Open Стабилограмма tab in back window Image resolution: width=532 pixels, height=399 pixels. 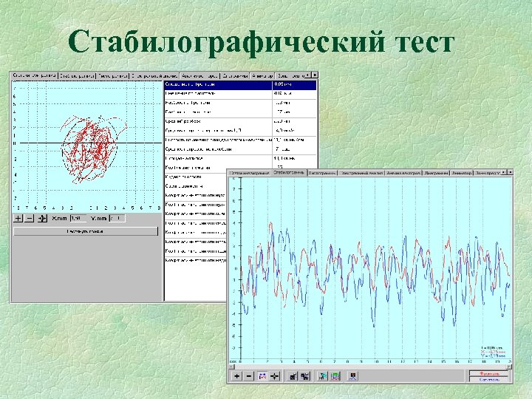click(77, 75)
